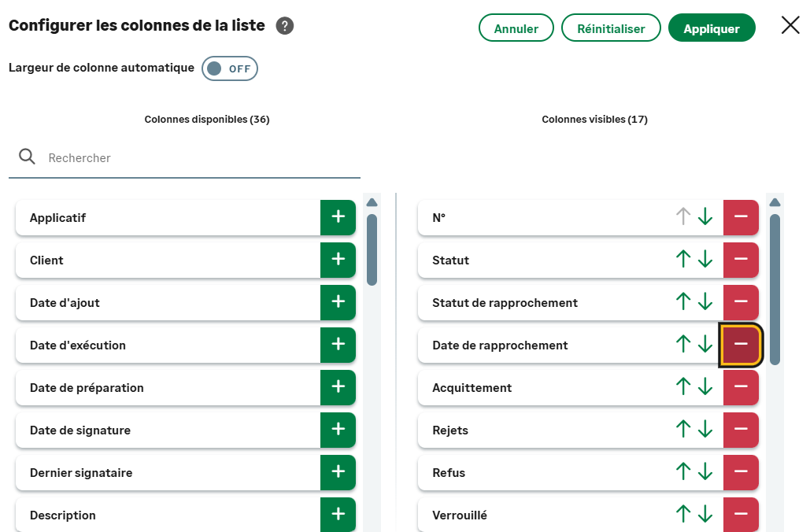810x532 pixels.
Task: Move Acquittement column up
Action: click(x=683, y=387)
